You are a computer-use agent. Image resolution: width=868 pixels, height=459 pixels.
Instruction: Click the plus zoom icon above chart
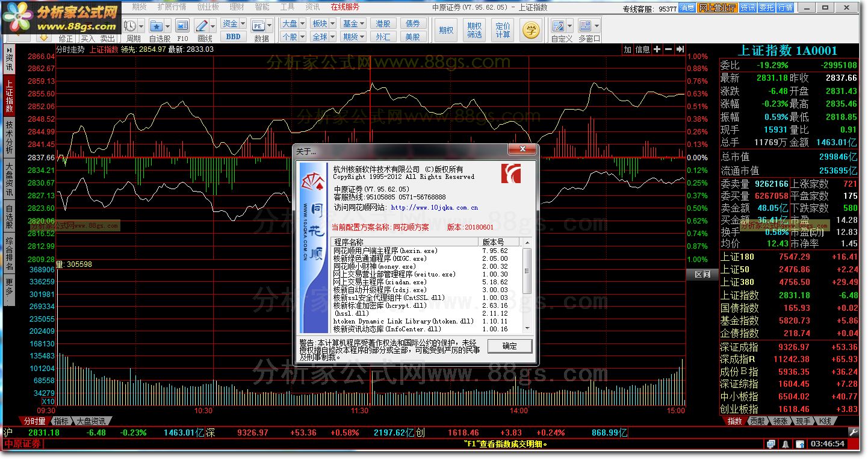click(657, 49)
